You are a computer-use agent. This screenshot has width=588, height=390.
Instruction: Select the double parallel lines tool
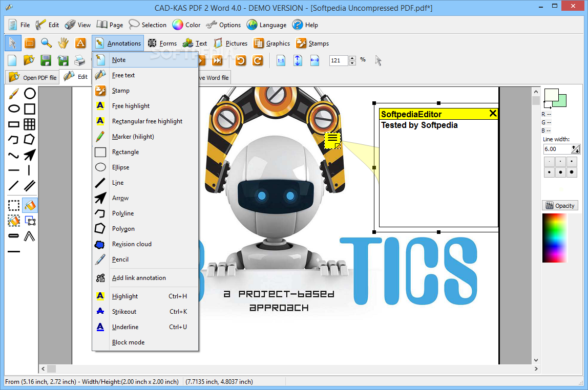pyautogui.click(x=30, y=185)
